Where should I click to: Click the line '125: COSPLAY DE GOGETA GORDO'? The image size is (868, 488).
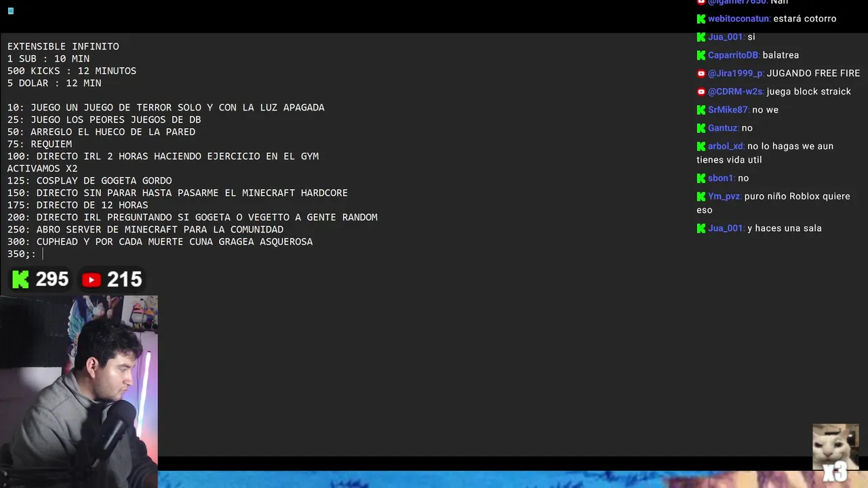(90, 181)
